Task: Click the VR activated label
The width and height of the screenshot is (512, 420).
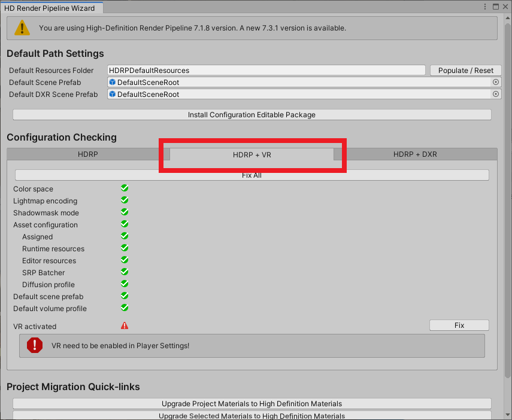Action: (35, 326)
